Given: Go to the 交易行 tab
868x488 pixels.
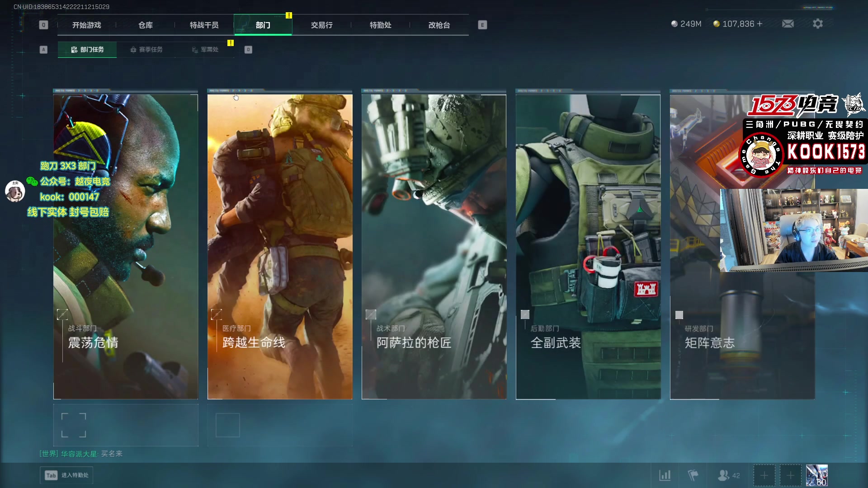Looking at the screenshot, I should [321, 25].
